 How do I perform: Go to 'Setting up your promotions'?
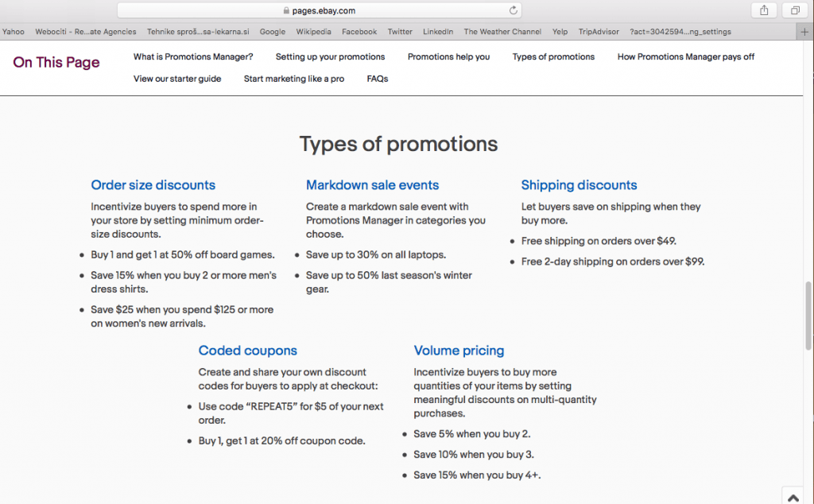330,57
